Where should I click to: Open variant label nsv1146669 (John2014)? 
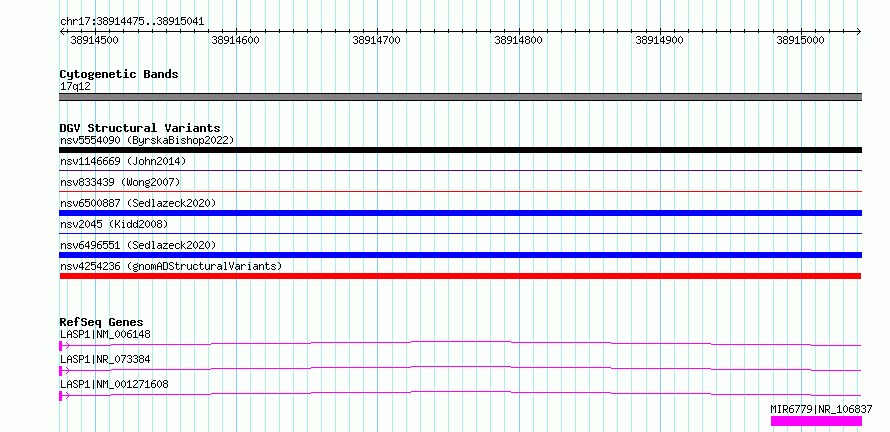(123, 161)
